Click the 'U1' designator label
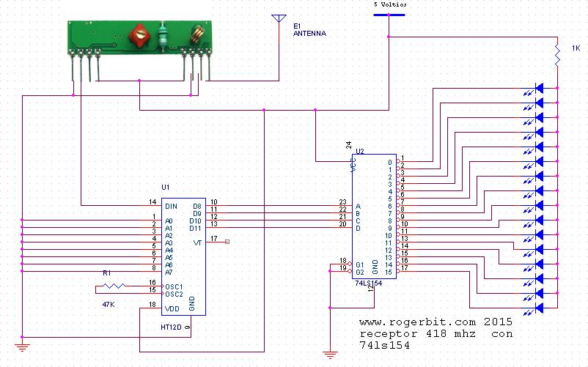The width and height of the screenshot is (588, 367). click(166, 187)
